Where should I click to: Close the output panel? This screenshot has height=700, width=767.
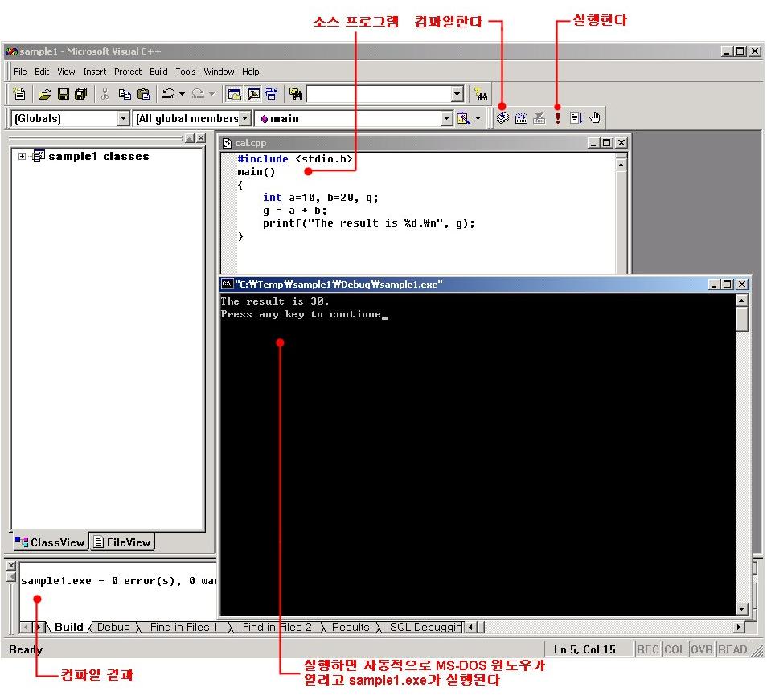click(x=11, y=566)
